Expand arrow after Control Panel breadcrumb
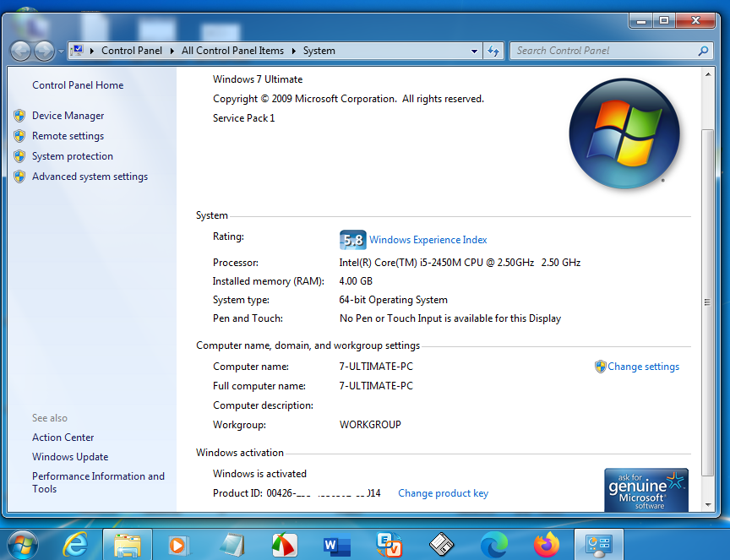 tap(172, 51)
